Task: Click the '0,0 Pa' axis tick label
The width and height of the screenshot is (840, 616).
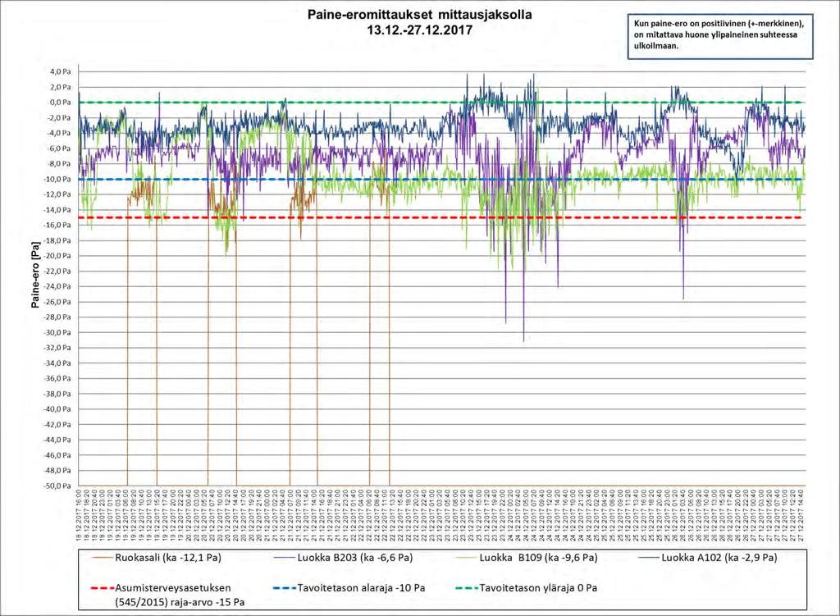Action: 60,103
